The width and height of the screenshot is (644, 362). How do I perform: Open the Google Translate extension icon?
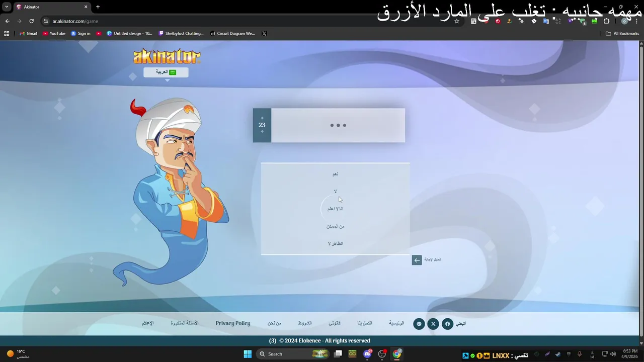tap(546, 21)
